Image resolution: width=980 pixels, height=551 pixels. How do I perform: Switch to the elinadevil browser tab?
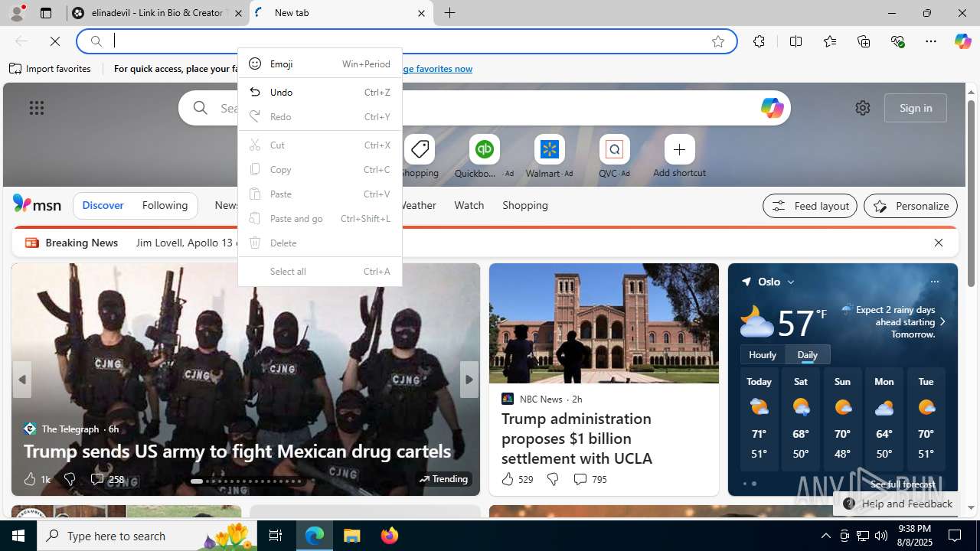[x=157, y=13]
